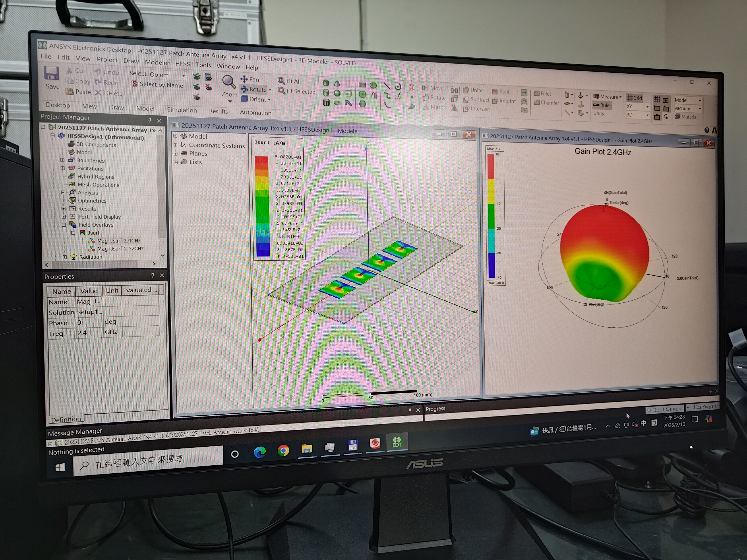The image size is (747, 560).
Task: Switch to the Simulation ribbon tab
Action: 182,110
